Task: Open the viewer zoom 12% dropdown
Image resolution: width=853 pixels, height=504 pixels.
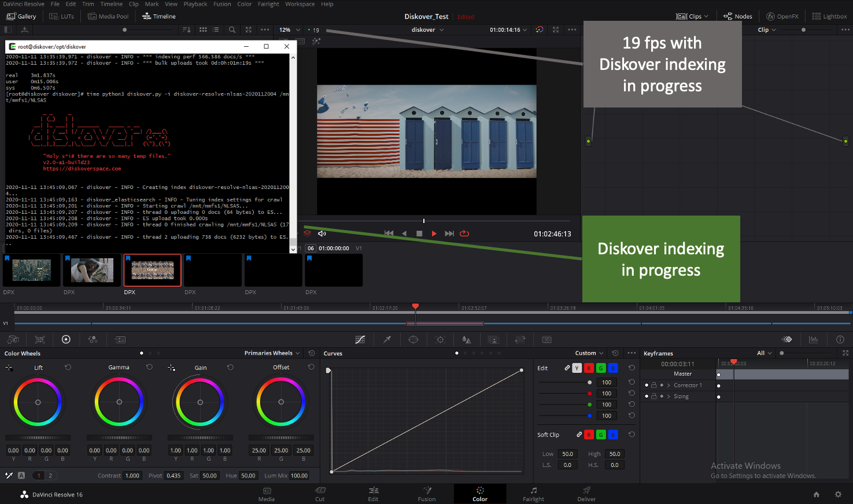Action: click(x=290, y=29)
